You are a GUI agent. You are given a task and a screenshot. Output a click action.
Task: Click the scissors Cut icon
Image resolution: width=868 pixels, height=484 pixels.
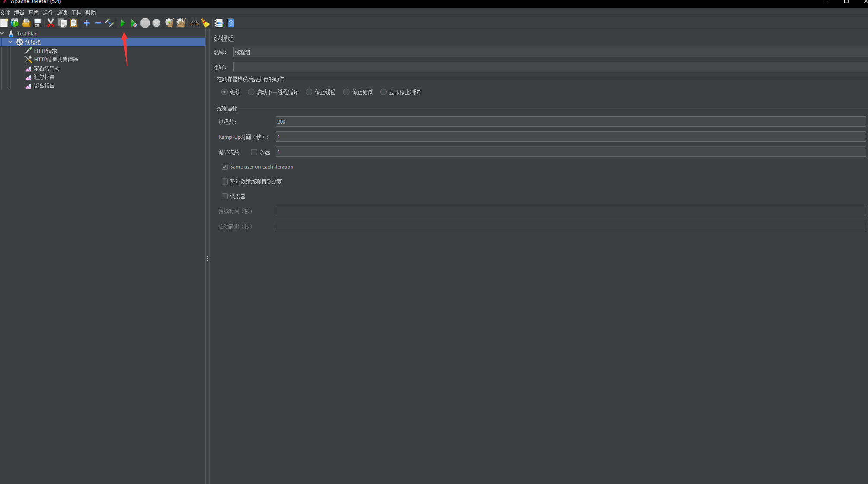click(51, 23)
